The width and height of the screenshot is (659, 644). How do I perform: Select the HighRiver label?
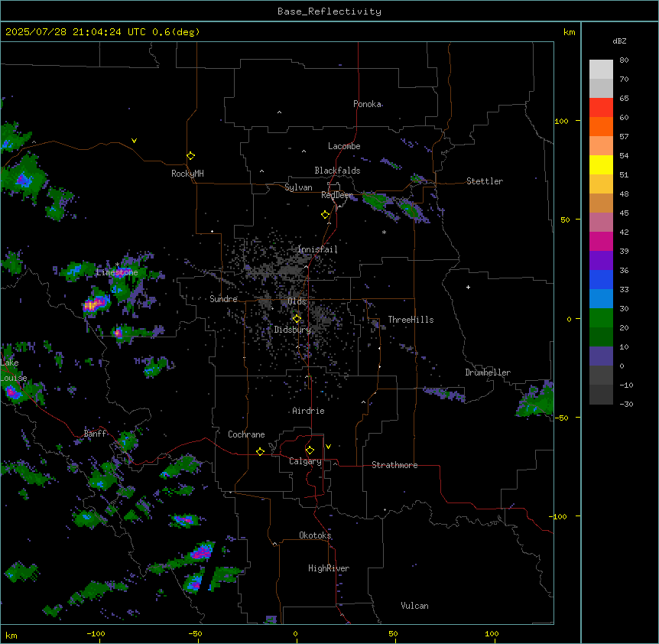point(329,568)
